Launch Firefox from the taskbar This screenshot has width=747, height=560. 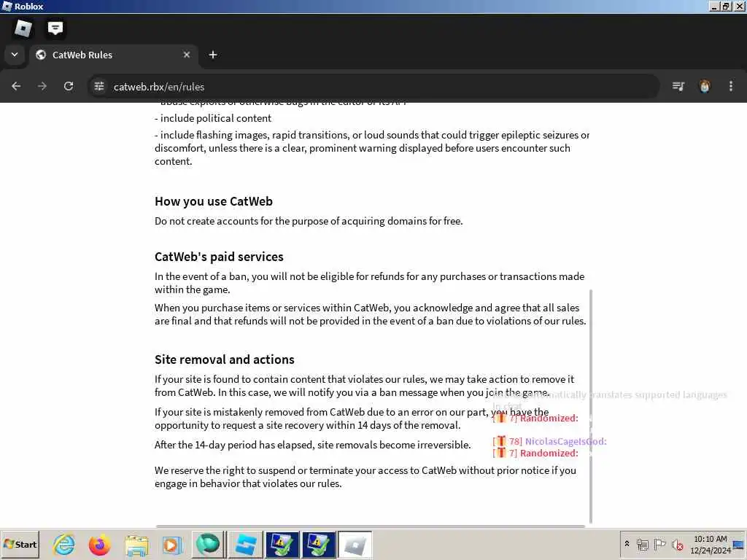pyautogui.click(x=99, y=545)
